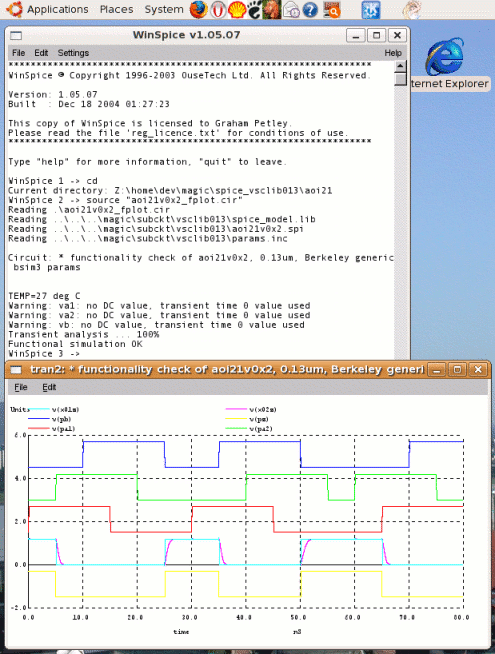Screen dimensions: 495x654
Task: Click the 'Warning: va1: no DC value' line
Action: pos(159,306)
